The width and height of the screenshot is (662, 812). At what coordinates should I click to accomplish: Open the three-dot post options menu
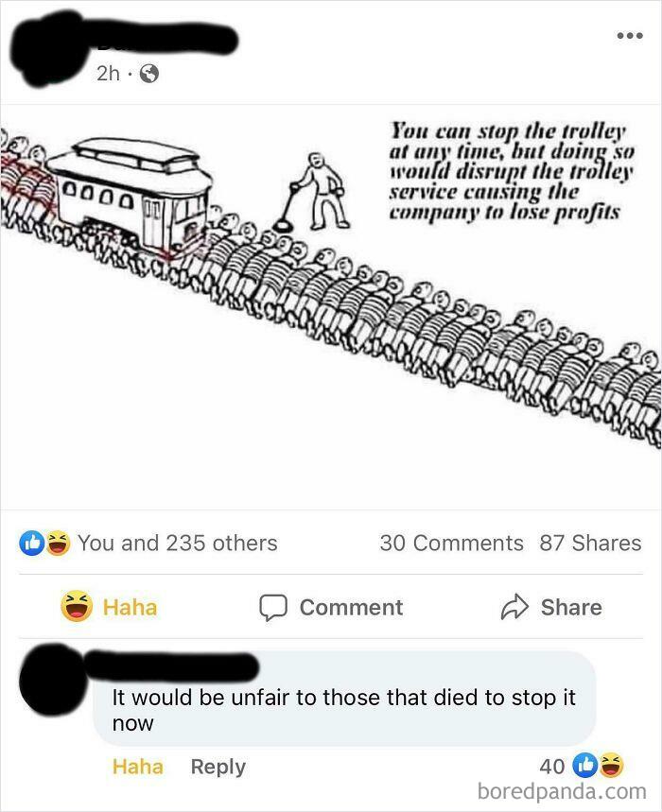click(x=630, y=36)
